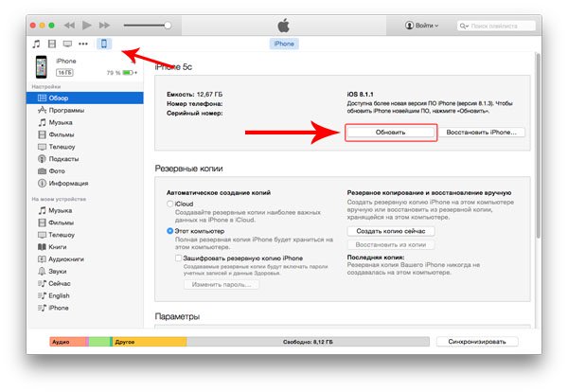Open the TV Shows library icon in toolbar

[x=67, y=45]
